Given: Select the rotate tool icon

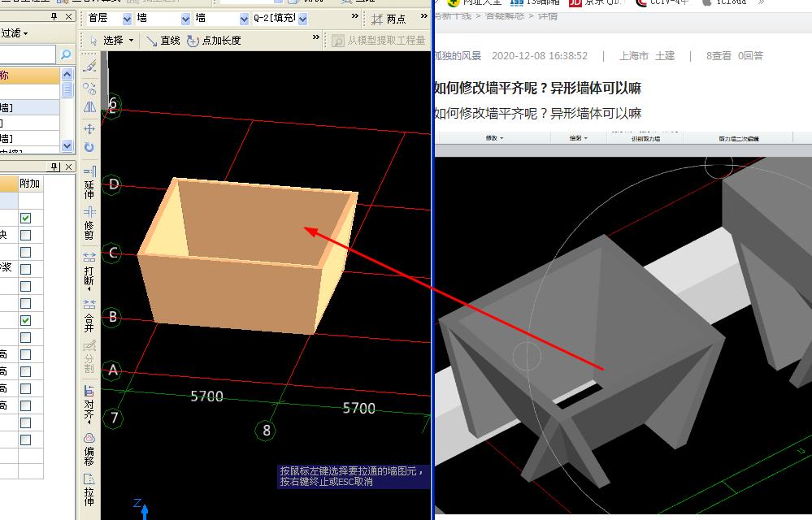Looking at the screenshot, I should [89, 147].
